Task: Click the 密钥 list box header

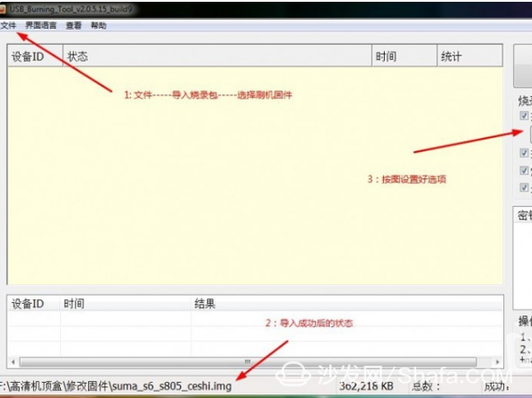Action: point(523,215)
